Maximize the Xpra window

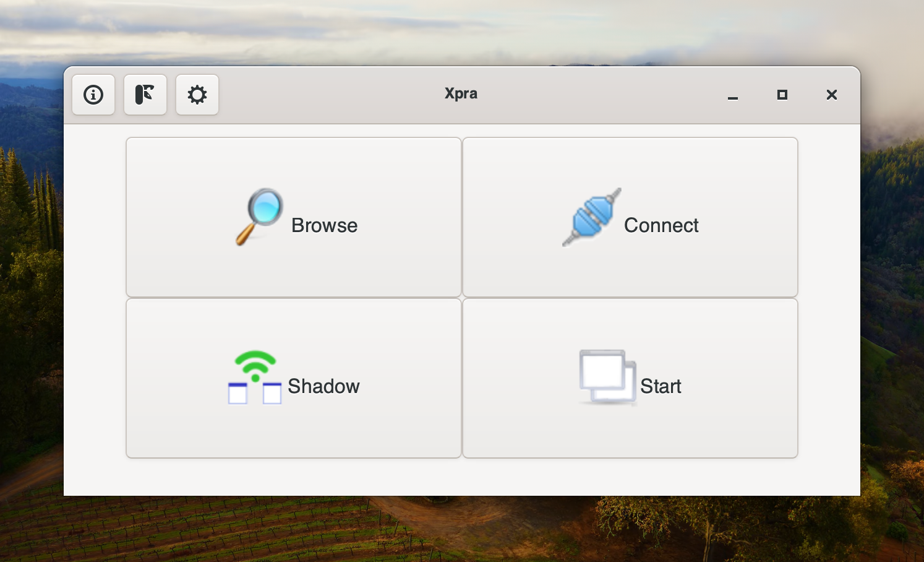(x=782, y=95)
